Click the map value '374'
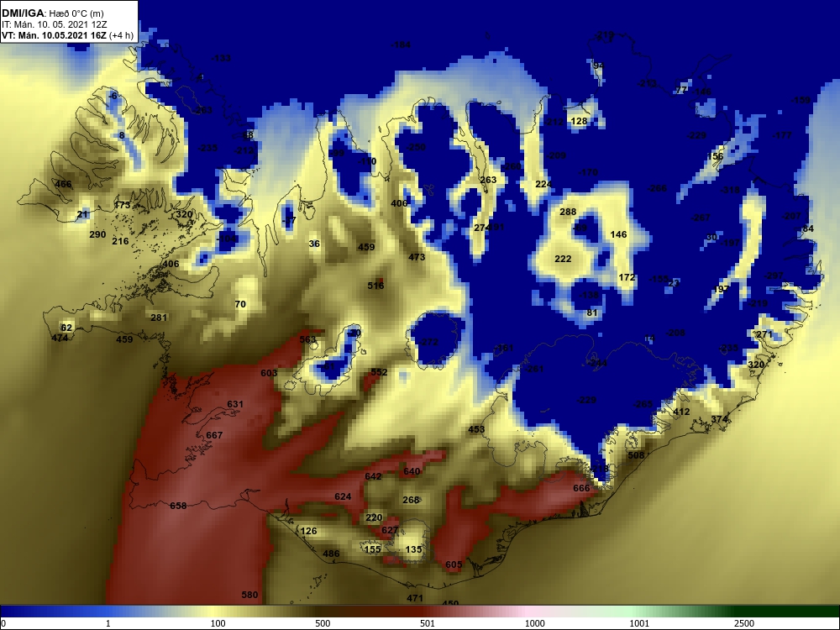The height and width of the screenshot is (630, 840). tap(720, 419)
